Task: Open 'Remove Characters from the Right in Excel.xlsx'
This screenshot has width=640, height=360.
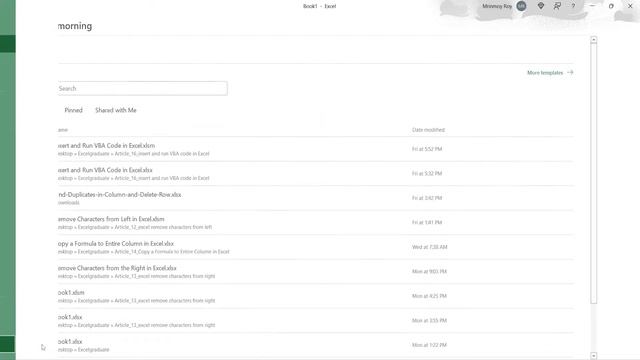Action: [315, 272]
